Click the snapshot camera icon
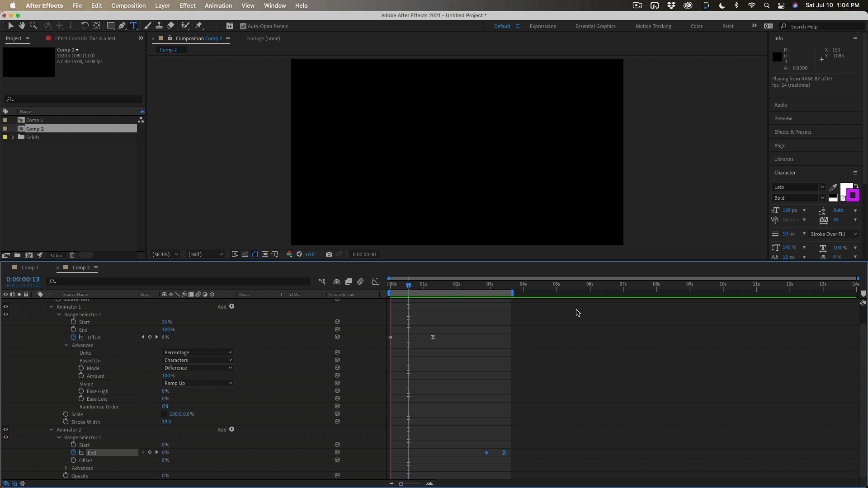 [329, 254]
